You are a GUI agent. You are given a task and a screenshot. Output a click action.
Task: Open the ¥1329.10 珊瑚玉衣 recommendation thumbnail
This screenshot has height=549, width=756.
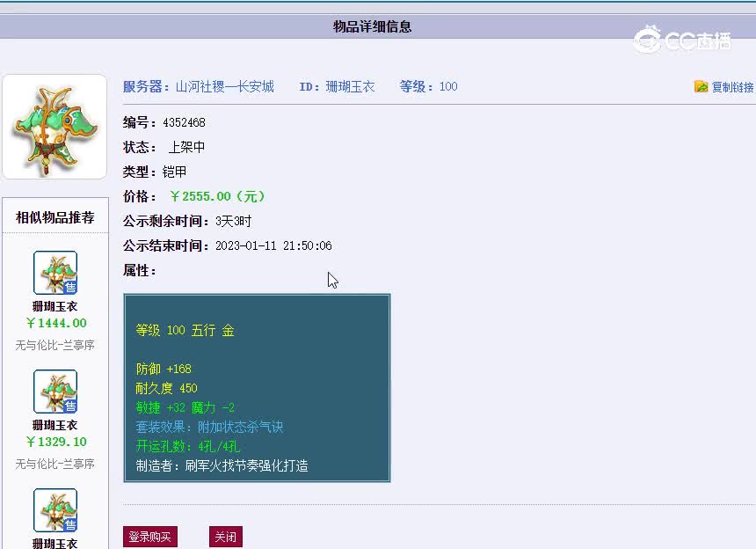55,392
